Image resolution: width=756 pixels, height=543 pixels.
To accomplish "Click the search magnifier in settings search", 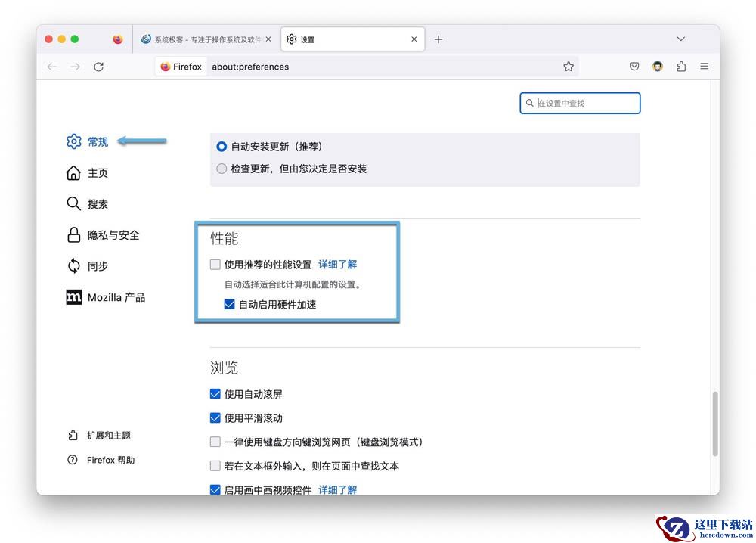I will tap(529, 103).
